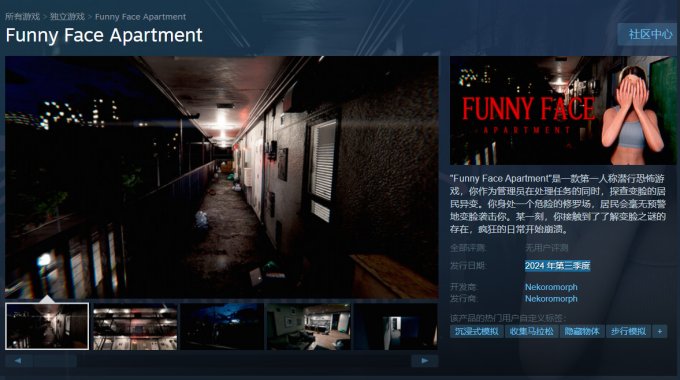This screenshot has width=680, height=380.
Task: Open publisher Nekoromorph link
Action: coord(551,298)
